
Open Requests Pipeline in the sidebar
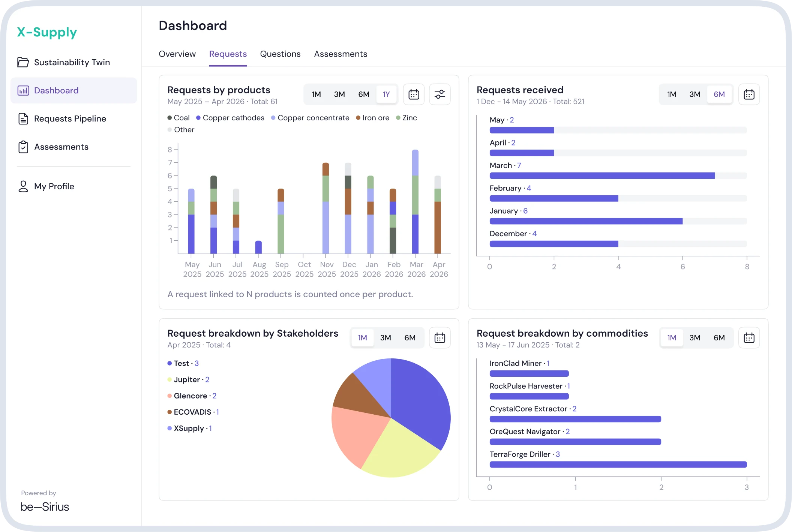tap(73, 118)
